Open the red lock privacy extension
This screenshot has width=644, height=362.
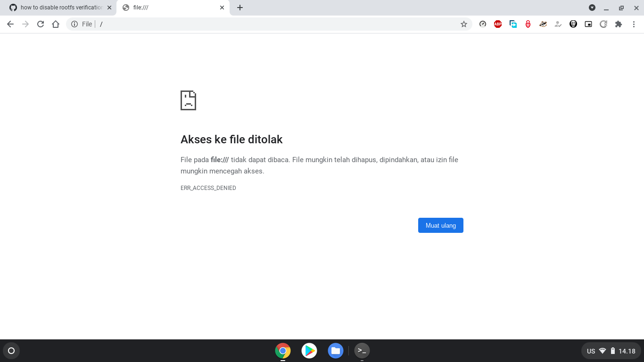[x=528, y=24]
